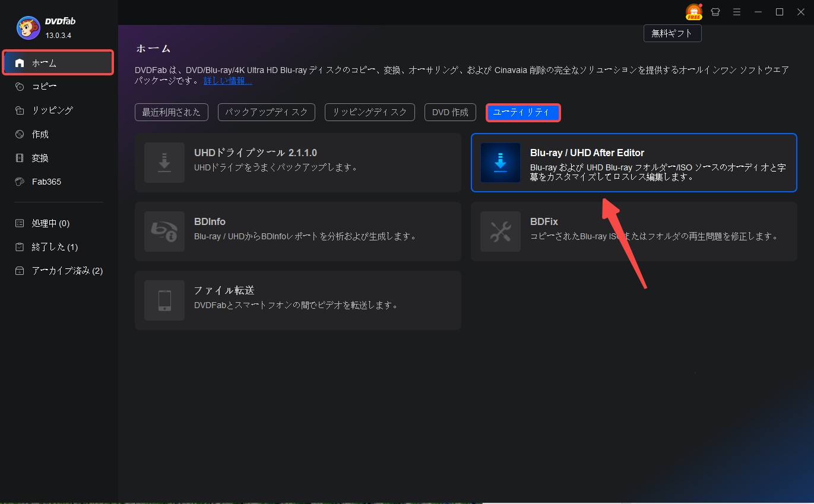Open アーカイブ済み (2) list
The height and width of the screenshot is (504, 814).
(x=66, y=271)
